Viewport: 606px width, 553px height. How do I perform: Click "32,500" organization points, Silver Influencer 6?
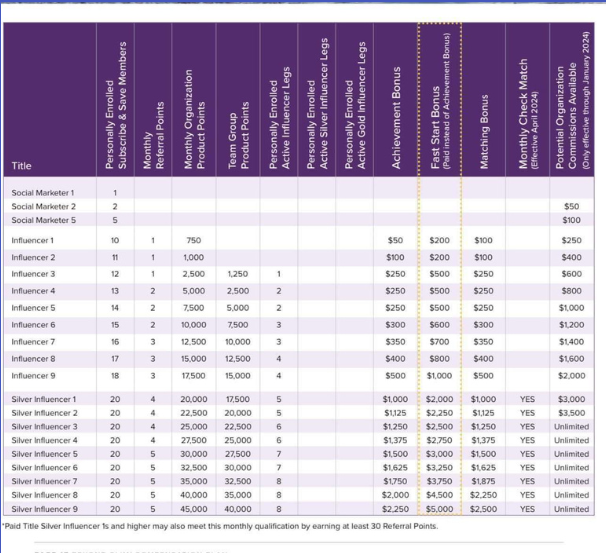[x=194, y=468]
